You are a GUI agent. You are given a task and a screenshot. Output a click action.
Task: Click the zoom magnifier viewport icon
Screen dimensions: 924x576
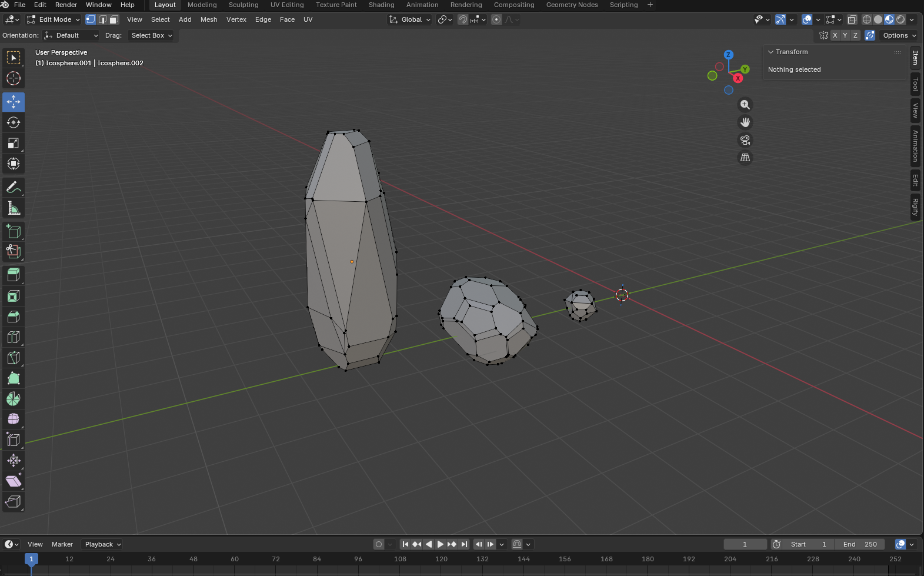tap(745, 105)
